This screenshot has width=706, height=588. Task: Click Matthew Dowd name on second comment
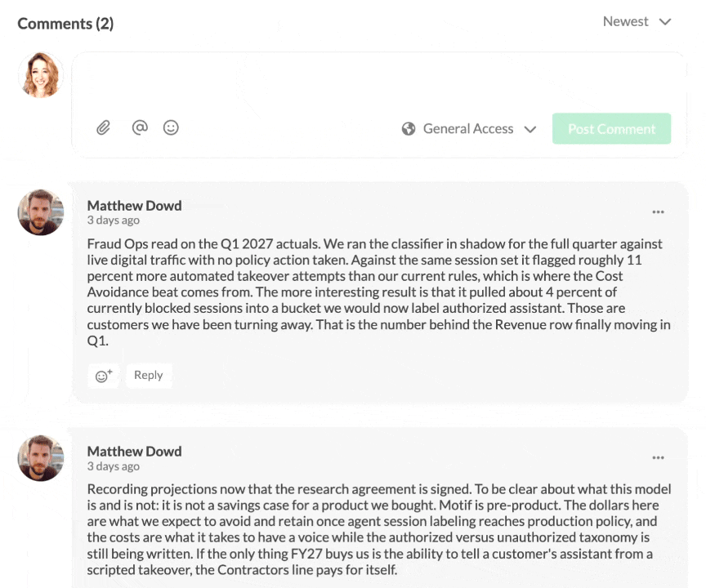[x=135, y=452]
